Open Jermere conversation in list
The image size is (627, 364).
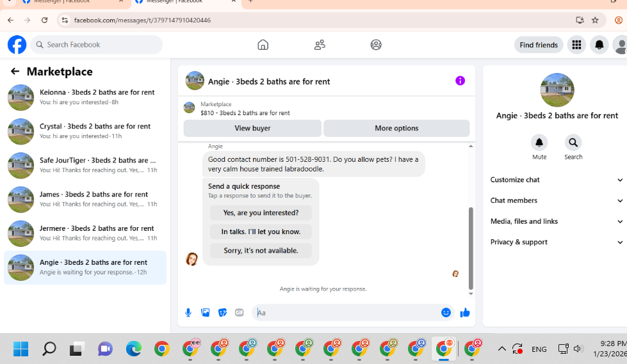[x=85, y=233]
